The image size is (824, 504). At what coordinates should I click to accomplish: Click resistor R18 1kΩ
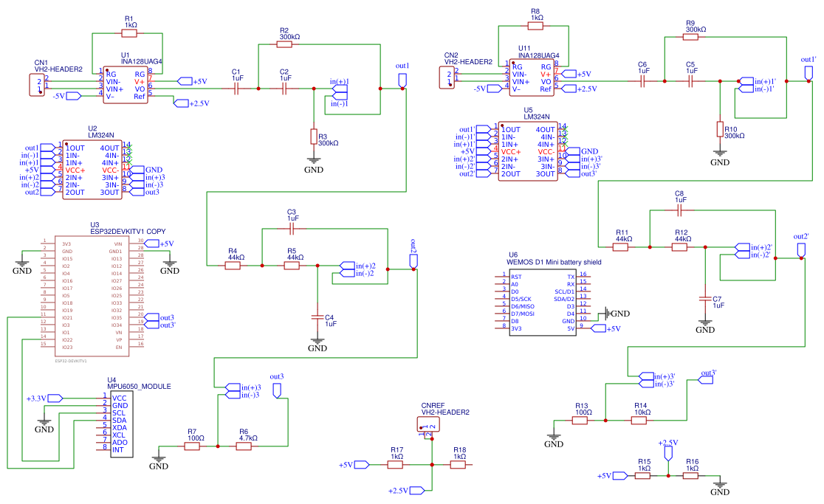458,465
